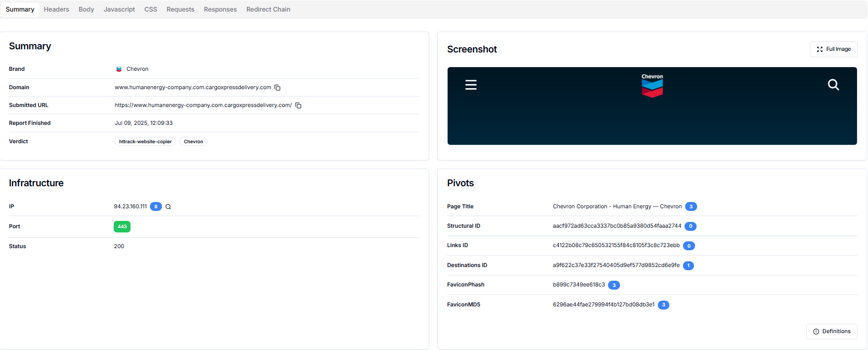Open the Javascript tab
Viewport: 868px width, 351px height.
(x=120, y=9)
